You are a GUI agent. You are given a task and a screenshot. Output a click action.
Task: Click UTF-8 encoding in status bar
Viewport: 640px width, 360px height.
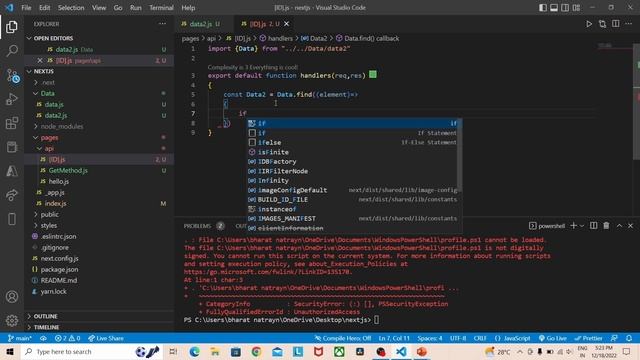[458, 338]
